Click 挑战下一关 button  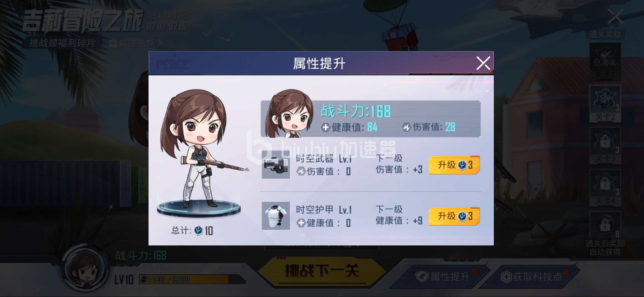click(321, 271)
